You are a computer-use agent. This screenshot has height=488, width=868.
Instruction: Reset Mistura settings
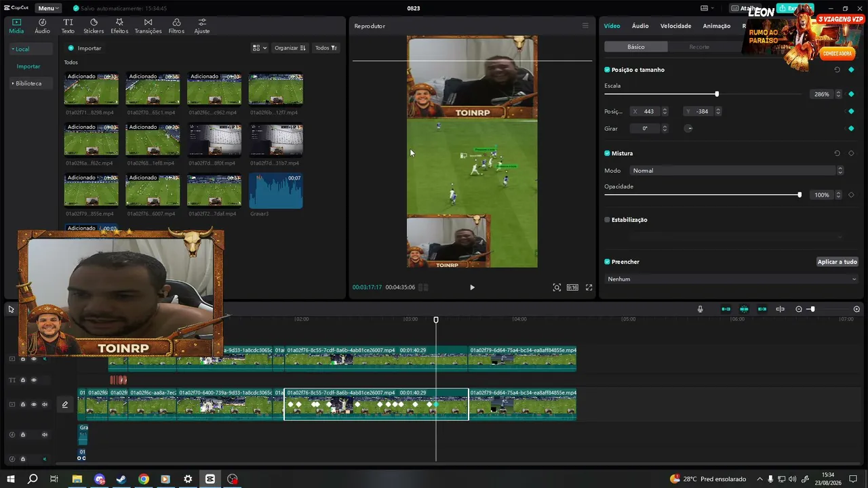pyautogui.click(x=837, y=153)
